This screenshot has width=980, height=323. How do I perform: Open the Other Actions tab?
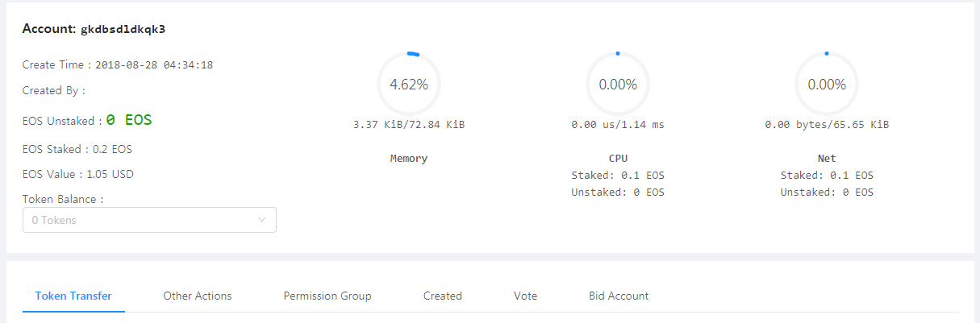(198, 296)
